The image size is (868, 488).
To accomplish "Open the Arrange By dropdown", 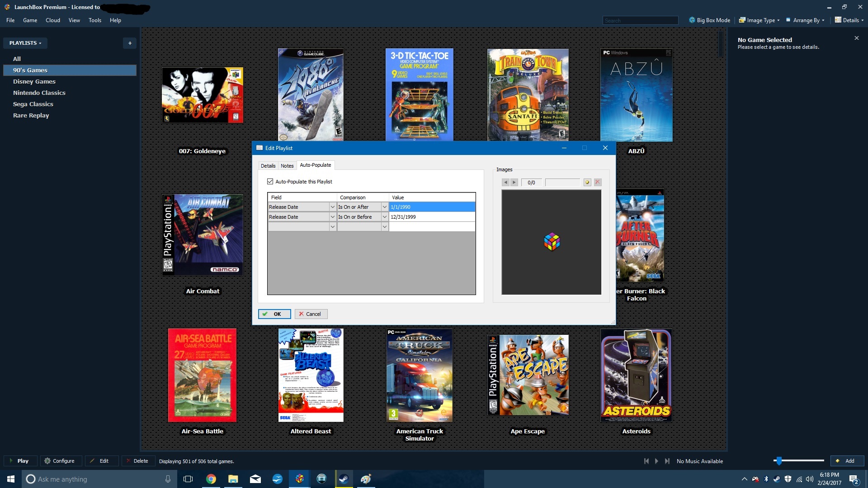I will (805, 20).
